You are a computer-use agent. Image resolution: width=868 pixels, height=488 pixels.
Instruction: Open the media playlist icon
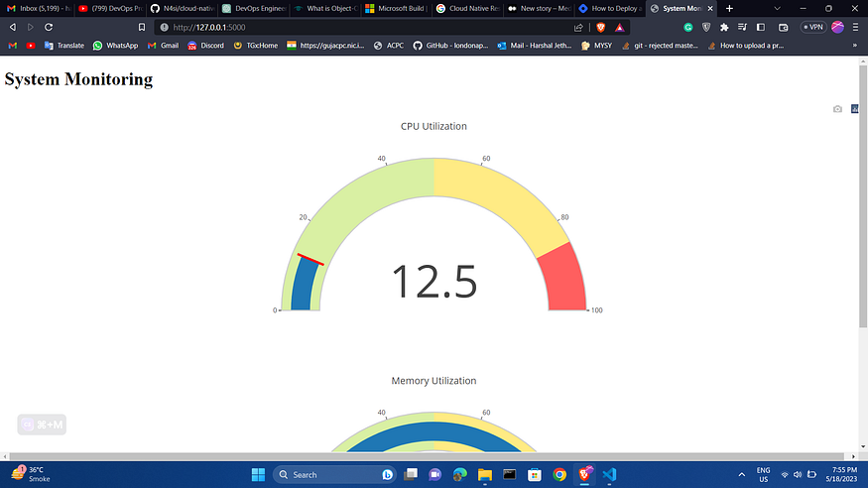[742, 27]
